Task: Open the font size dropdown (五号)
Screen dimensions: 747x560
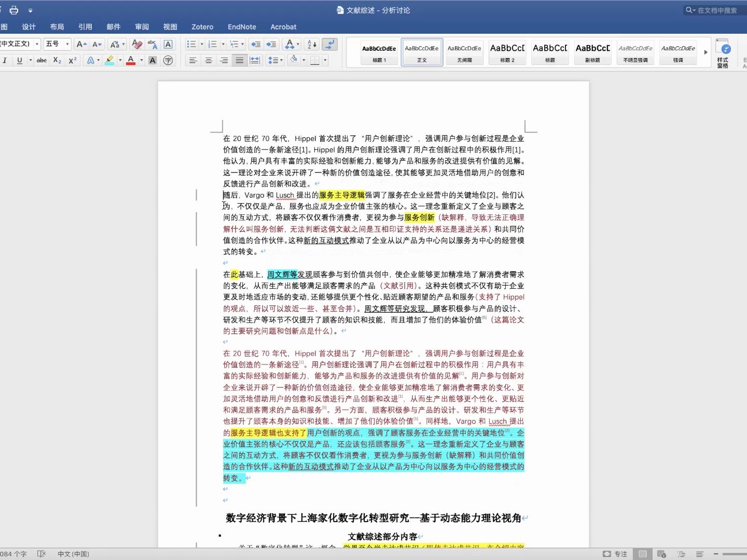Action: (67, 44)
